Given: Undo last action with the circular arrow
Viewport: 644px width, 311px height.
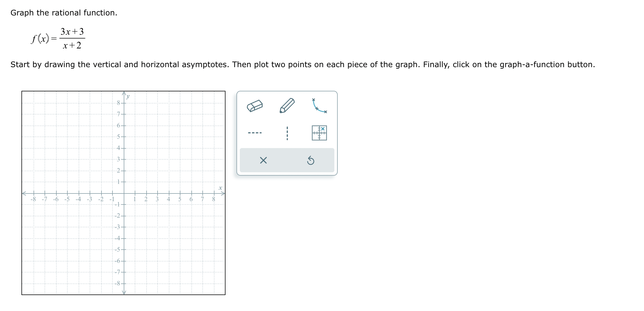Looking at the screenshot, I should coord(311,161).
